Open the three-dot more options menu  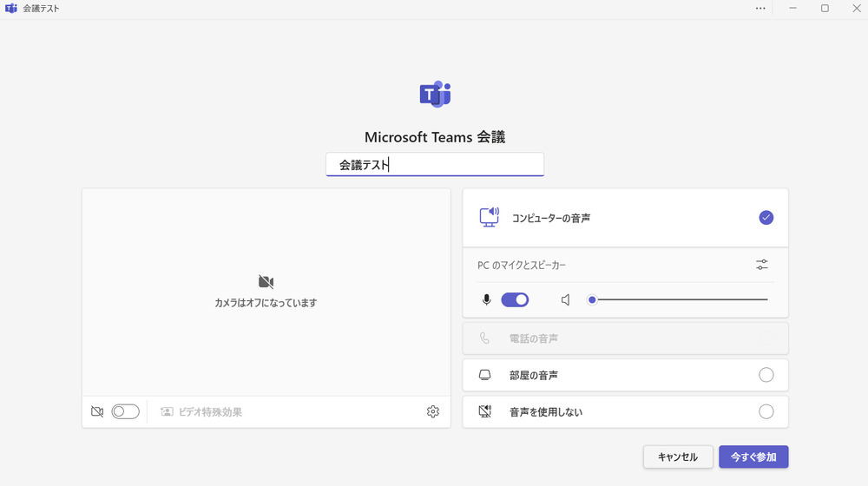point(760,9)
